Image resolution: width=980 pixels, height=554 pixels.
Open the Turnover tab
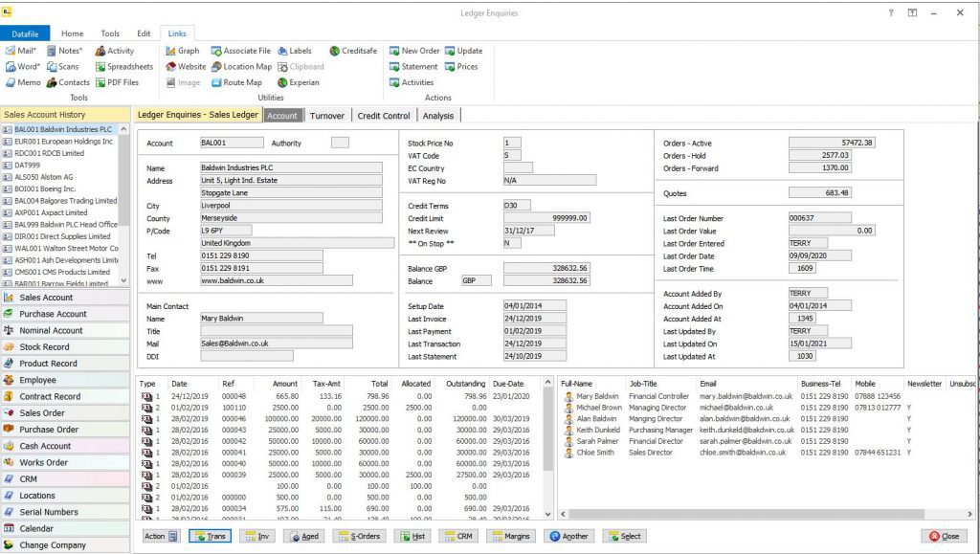(x=327, y=116)
